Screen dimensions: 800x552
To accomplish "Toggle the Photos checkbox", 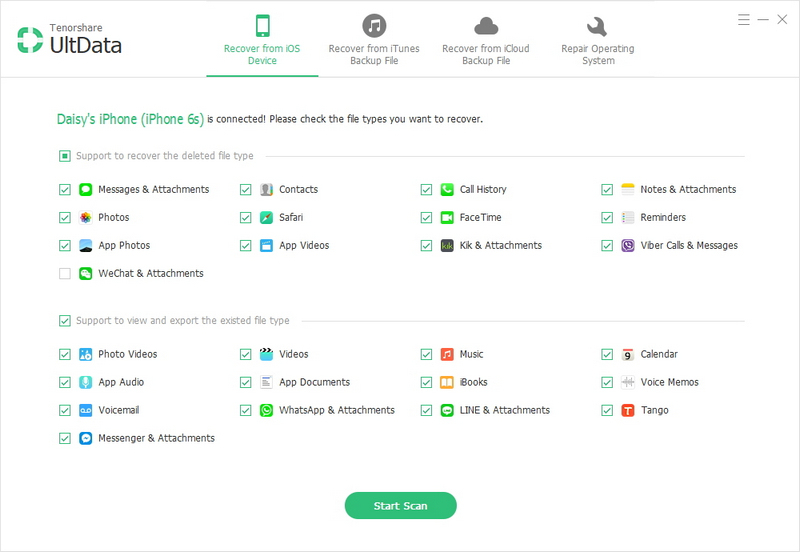I will [x=65, y=218].
